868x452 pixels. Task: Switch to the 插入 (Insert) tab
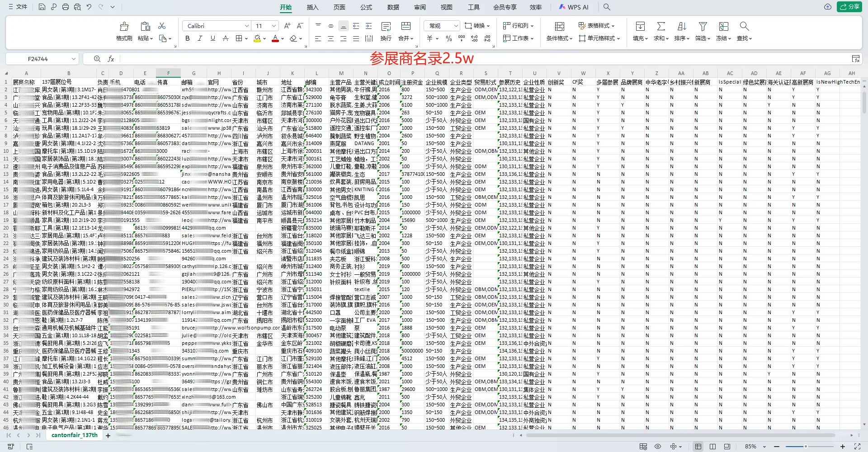tap(312, 7)
